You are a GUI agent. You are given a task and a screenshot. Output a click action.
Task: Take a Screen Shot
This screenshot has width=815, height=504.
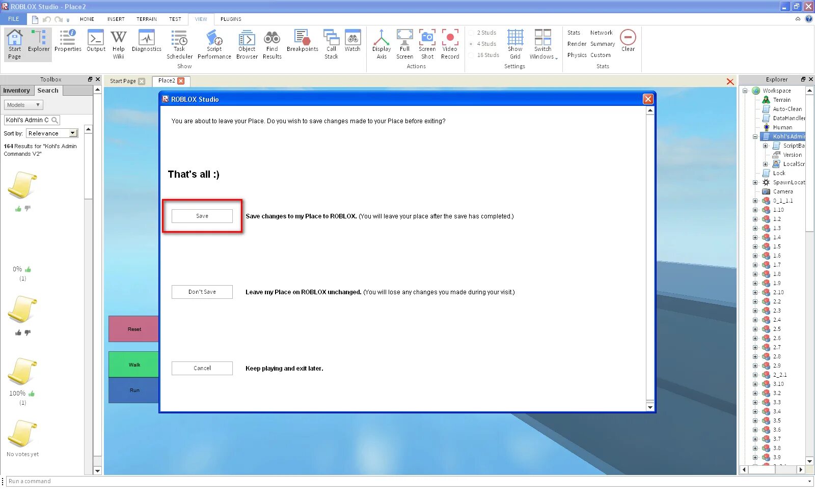427,44
